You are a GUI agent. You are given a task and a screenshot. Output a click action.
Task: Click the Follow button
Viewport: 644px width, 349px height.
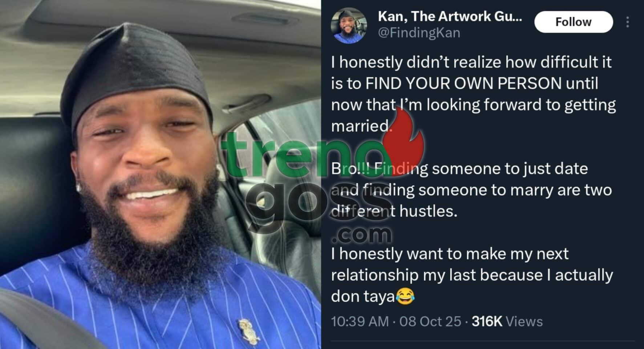573,22
